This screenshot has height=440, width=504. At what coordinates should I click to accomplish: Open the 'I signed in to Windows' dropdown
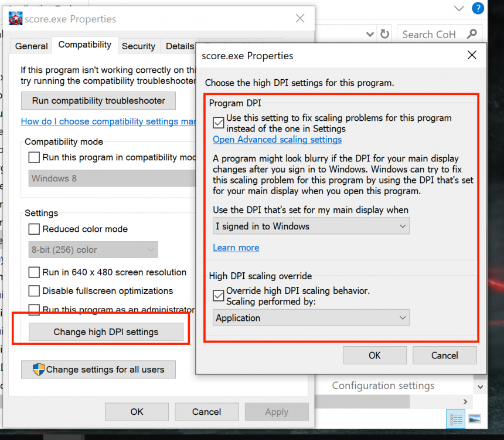tap(311, 226)
